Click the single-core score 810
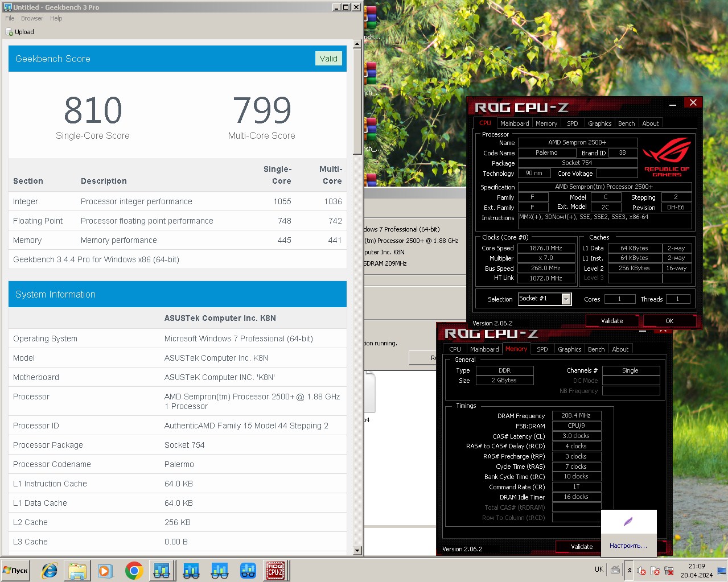The width and height of the screenshot is (728, 582). 93,110
